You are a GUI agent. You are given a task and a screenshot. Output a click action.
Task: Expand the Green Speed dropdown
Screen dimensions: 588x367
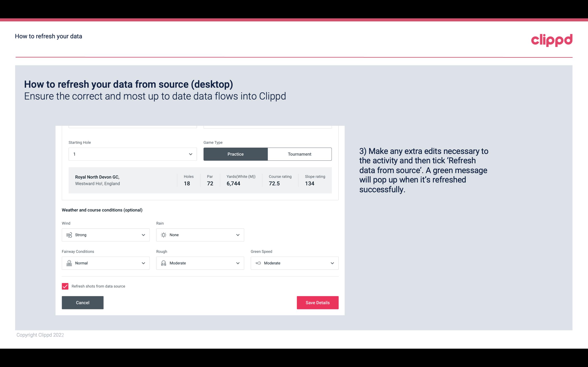point(332,263)
